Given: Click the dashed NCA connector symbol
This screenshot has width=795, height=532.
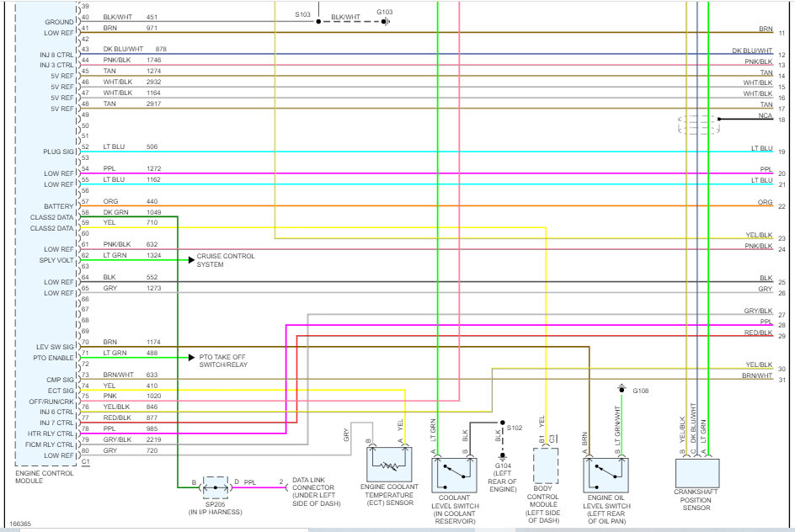Looking at the screenshot, I should point(699,125).
